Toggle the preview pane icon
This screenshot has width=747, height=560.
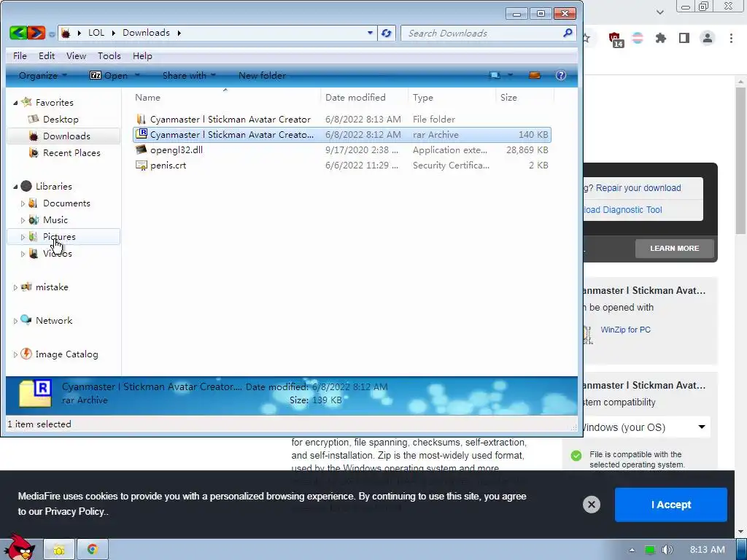click(535, 75)
